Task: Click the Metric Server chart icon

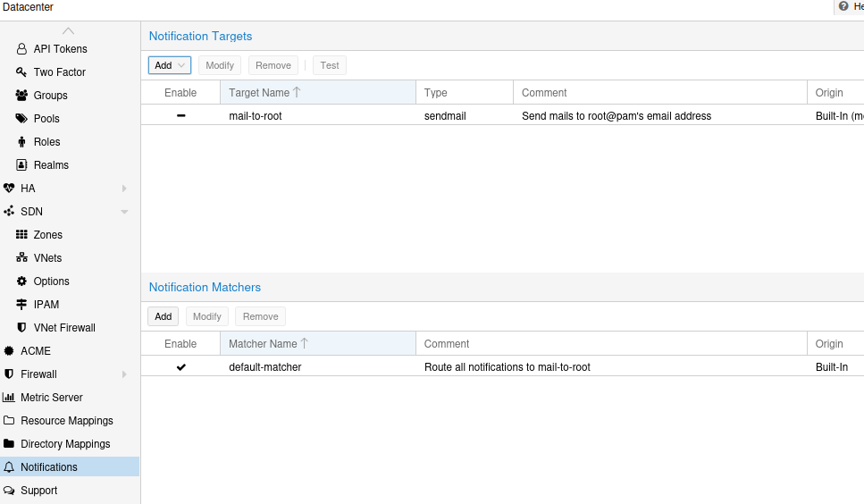Action: click(x=9, y=398)
